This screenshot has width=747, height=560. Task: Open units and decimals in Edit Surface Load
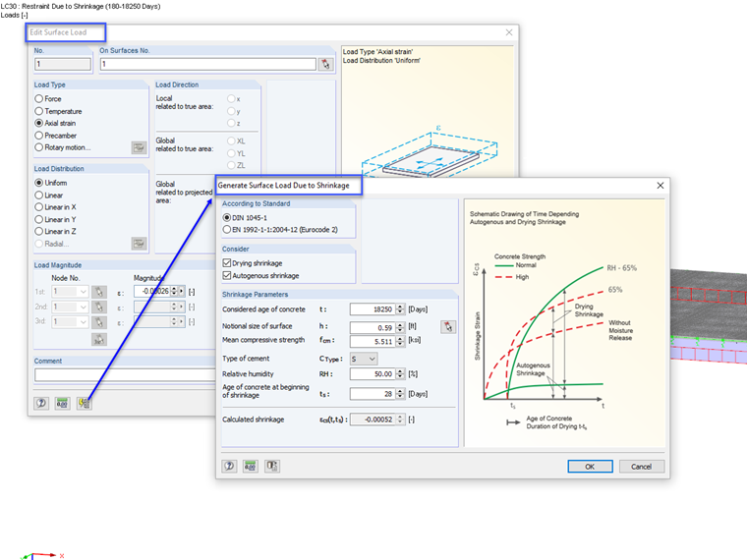pyautogui.click(x=62, y=404)
